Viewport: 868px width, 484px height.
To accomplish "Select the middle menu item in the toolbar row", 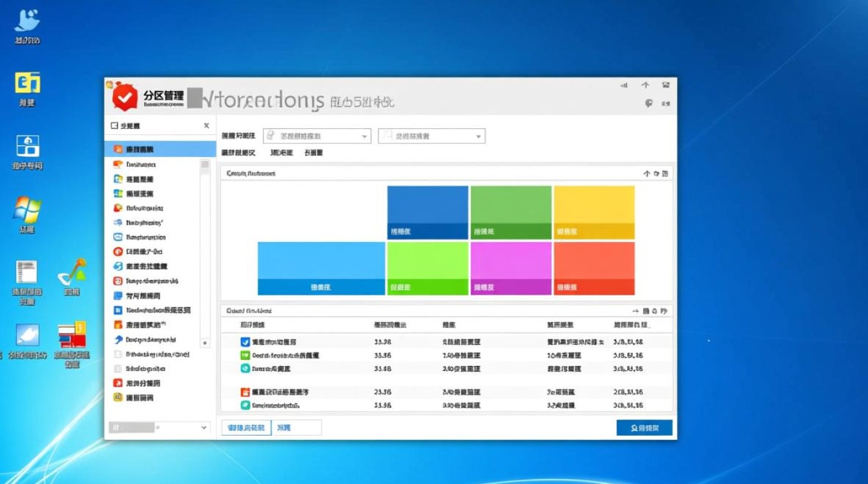I will click(x=281, y=152).
